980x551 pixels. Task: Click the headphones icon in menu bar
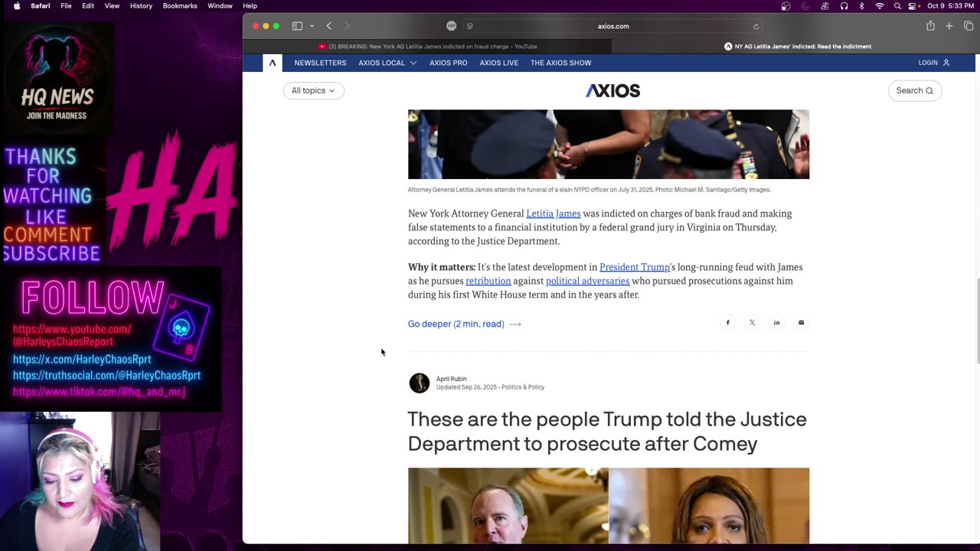pos(844,6)
